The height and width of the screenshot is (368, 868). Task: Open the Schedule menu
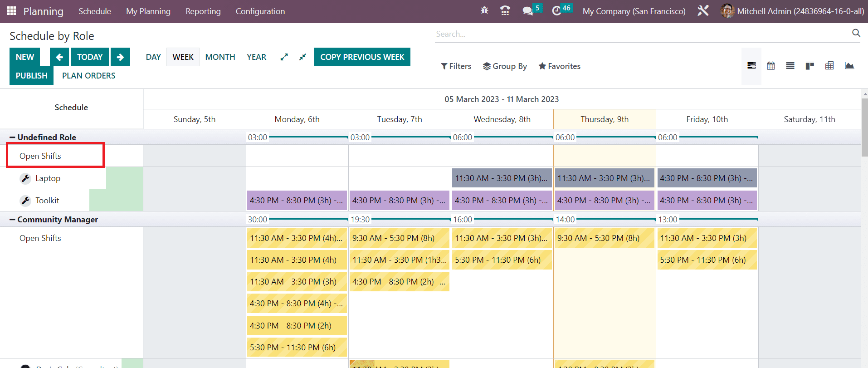point(95,11)
